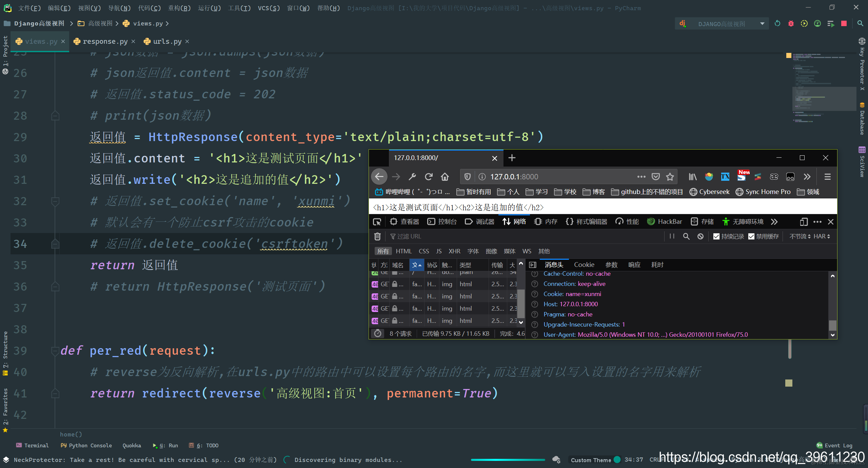This screenshot has width=868, height=468.
Task: Open Firefox library bookshelf icon
Action: (693, 177)
